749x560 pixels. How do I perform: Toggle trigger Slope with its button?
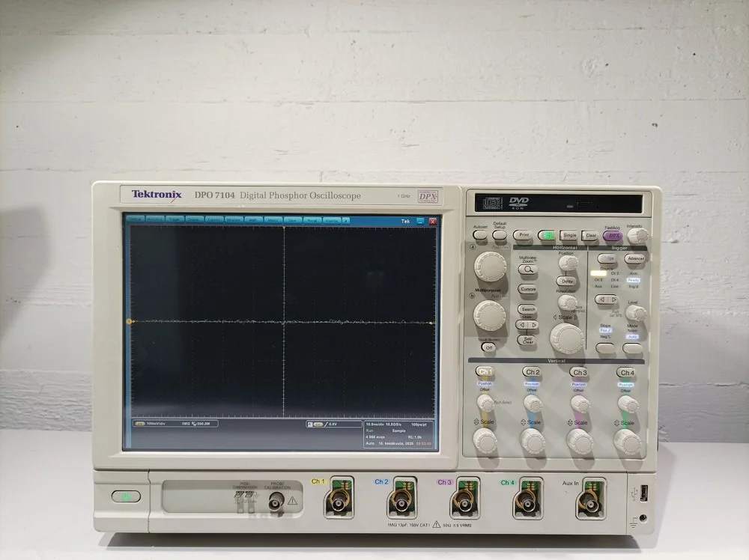tap(605, 348)
